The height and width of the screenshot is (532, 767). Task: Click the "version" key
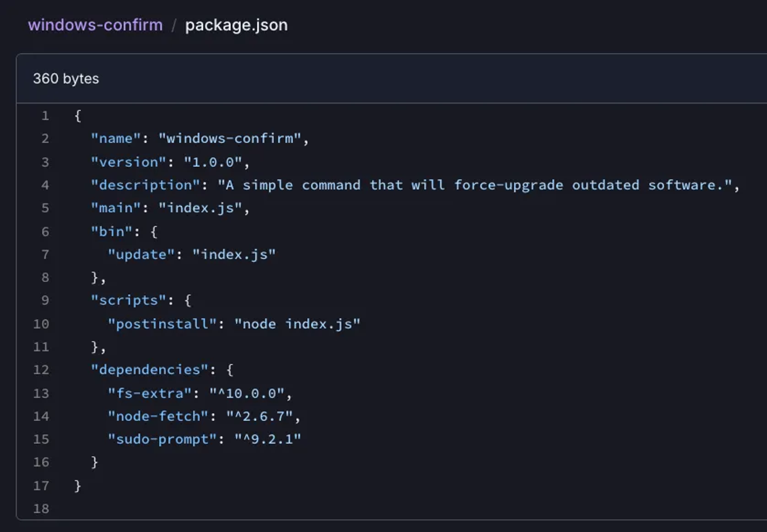pyautogui.click(x=128, y=162)
